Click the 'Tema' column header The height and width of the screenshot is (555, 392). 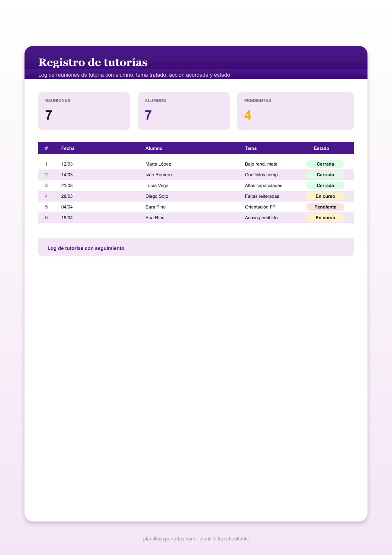coord(251,148)
